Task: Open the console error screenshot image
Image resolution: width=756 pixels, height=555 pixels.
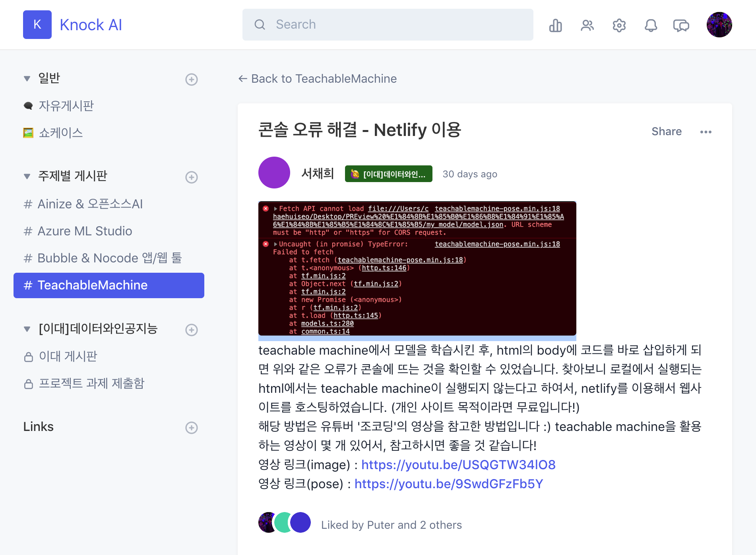Action: [x=417, y=268]
